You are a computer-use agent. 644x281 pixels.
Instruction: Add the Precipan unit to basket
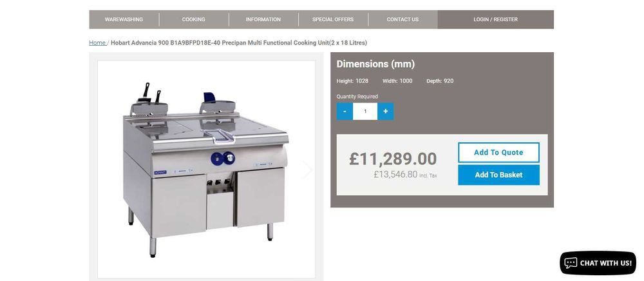[x=498, y=175]
